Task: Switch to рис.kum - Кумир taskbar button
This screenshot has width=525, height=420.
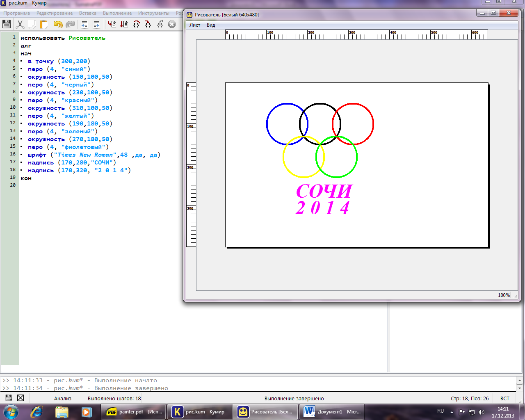Action: tap(200, 412)
